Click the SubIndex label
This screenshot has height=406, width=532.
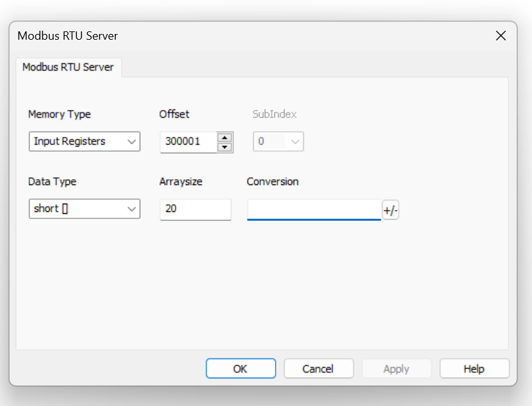click(274, 114)
